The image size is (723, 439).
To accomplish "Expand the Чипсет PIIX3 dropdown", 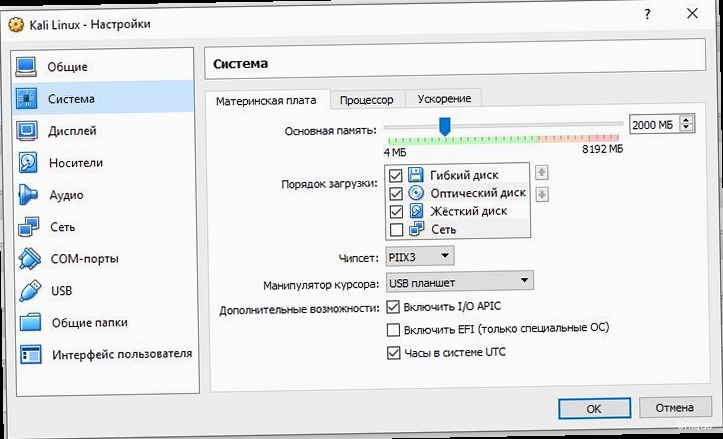I will pos(419,257).
